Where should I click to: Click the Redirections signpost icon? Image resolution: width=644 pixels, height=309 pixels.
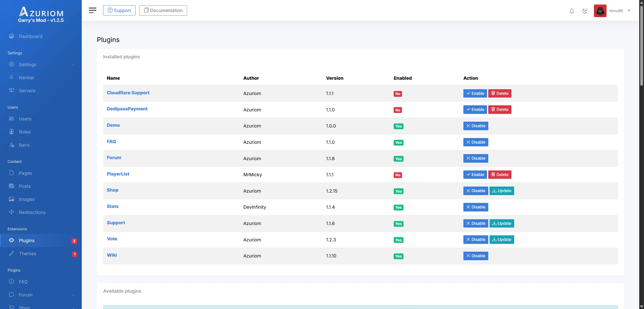(12, 212)
